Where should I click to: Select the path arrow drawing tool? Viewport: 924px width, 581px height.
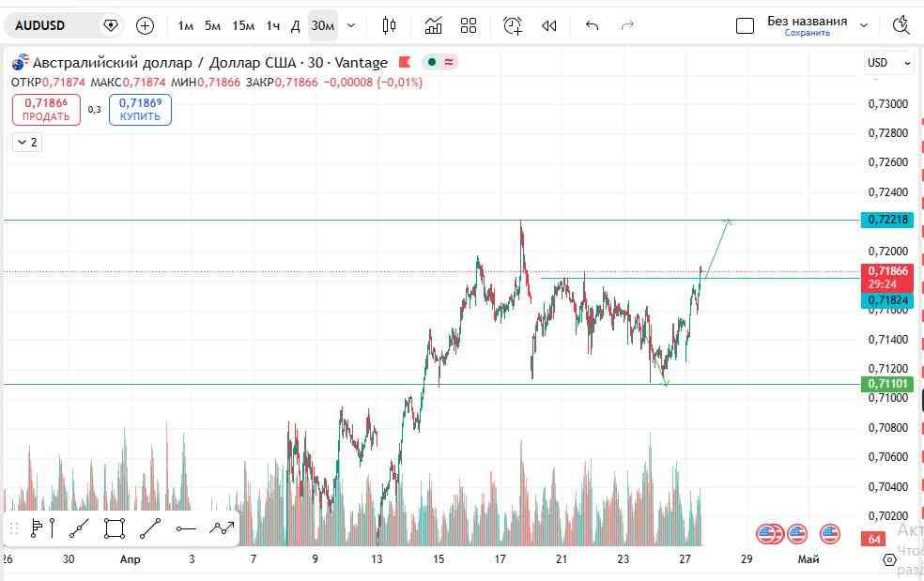(x=223, y=527)
